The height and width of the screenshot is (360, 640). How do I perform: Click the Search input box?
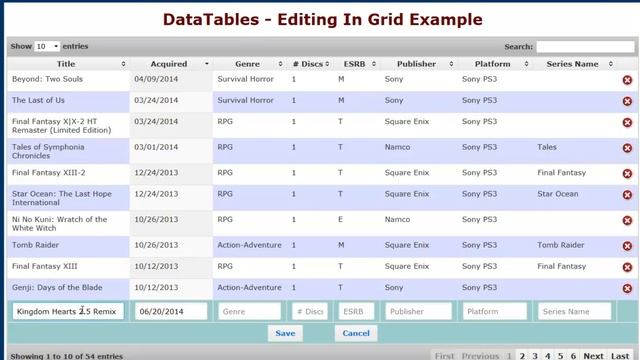tap(585, 47)
